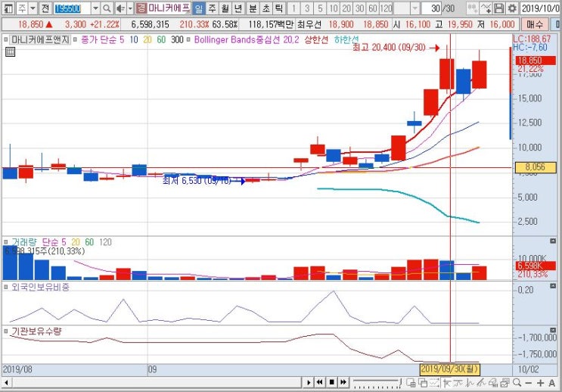The height and width of the screenshot is (392, 562).
Task: Toggle 거래량 volume indicator checkbox
Action: [x=6, y=242]
